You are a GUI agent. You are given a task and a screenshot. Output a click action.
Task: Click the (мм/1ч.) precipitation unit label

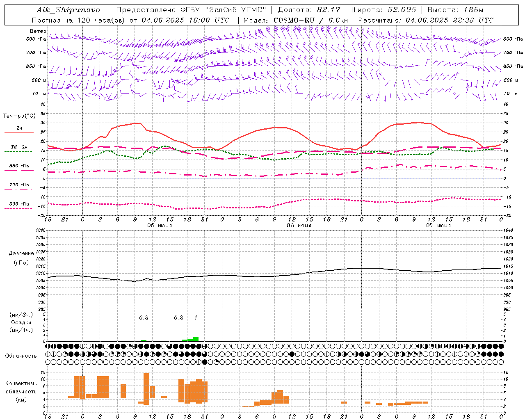coord(21,330)
